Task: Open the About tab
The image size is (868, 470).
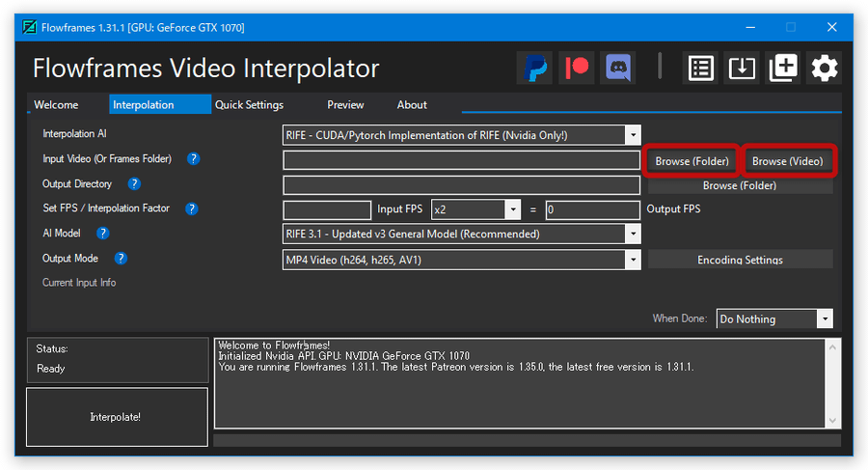Action: (412, 105)
